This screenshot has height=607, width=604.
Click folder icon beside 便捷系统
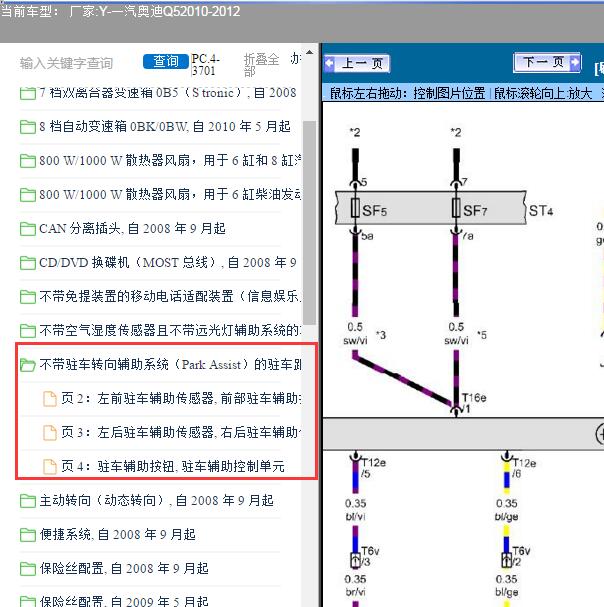[28, 535]
